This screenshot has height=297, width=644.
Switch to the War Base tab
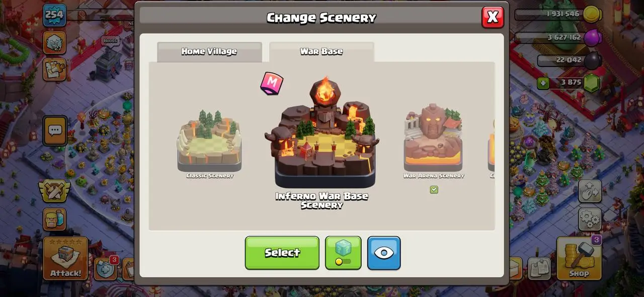click(321, 52)
